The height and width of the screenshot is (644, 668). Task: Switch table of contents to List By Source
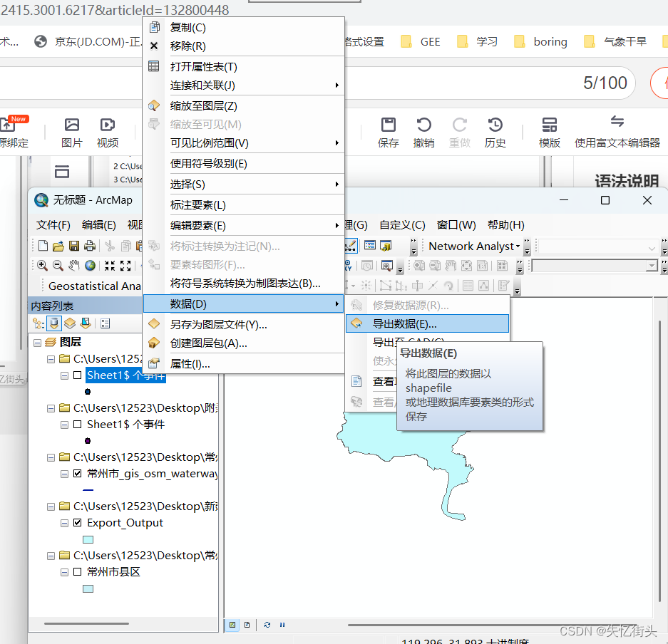54,323
